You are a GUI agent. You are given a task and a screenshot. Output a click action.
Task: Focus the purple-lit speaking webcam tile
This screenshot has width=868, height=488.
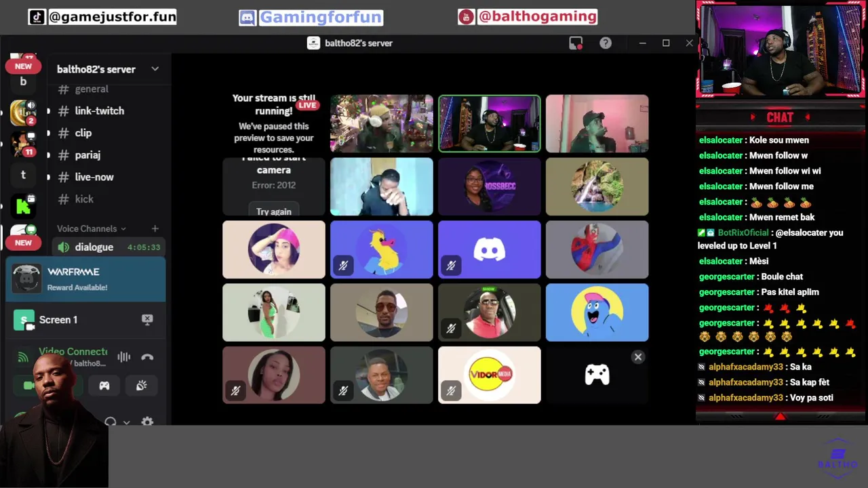[x=490, y=124]
